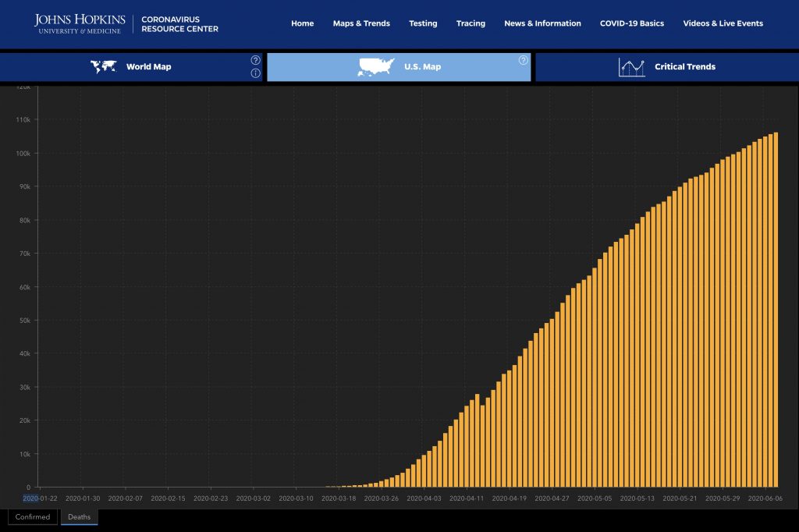Viewport: 799px width, 532px height.
Task: Open News & Information in the navigation bar
Action: 542,23
